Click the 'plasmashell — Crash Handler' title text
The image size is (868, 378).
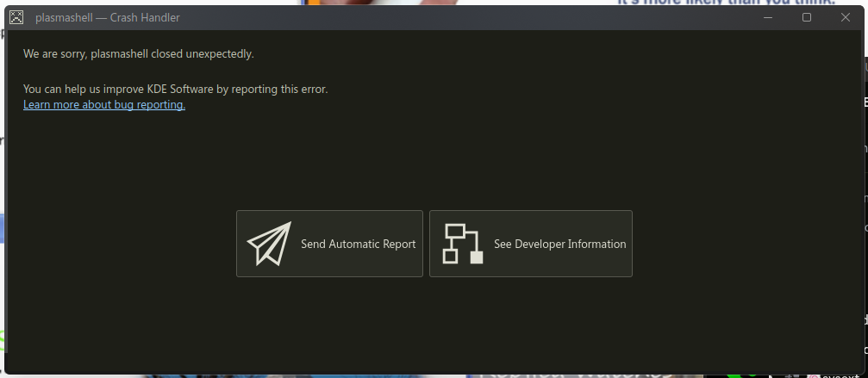coord(108,18)
